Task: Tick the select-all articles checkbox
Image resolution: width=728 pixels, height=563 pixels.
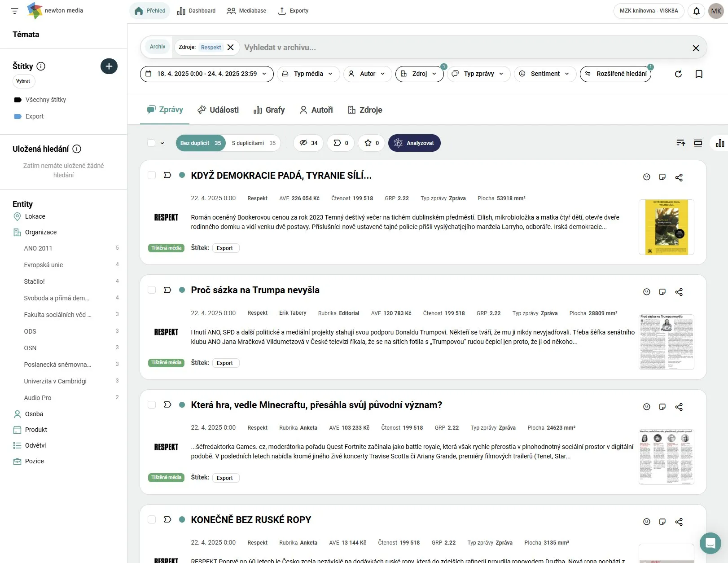Action: coord(151,143)
